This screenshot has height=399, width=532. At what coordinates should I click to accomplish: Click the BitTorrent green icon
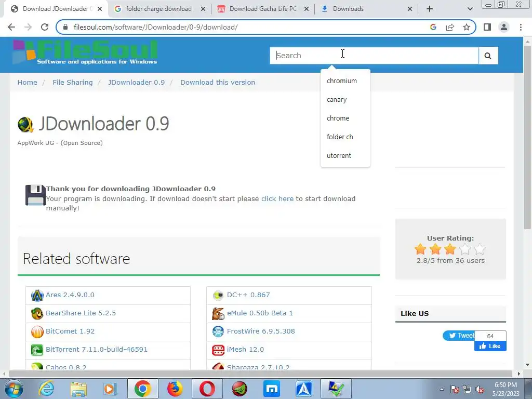tap(37, 350)
